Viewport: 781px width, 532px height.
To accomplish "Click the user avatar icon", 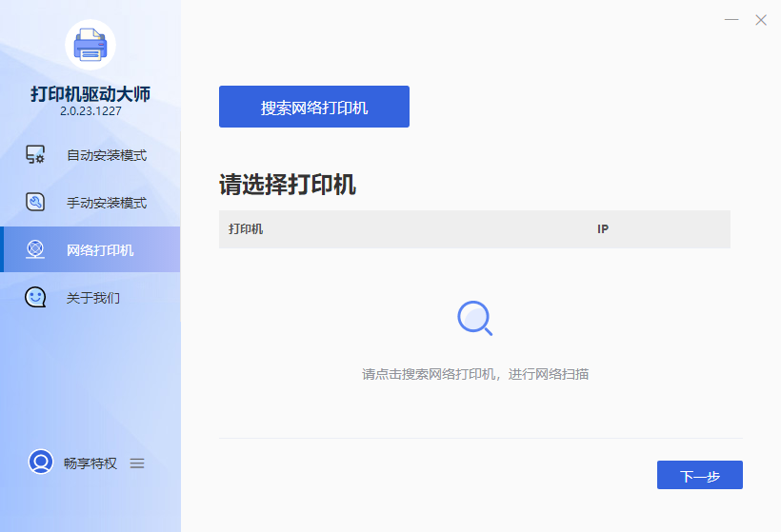I will (41, 462).
